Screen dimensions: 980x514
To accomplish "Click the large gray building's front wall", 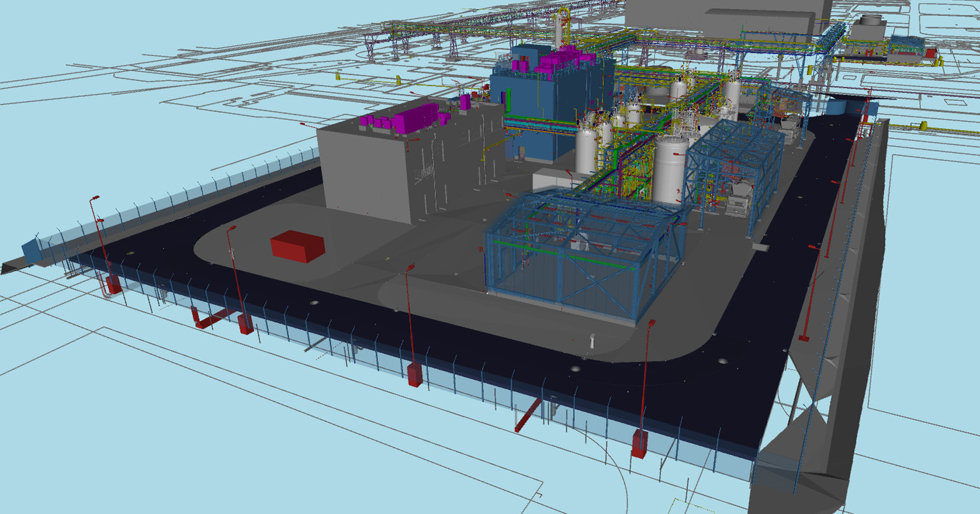I will point(365,171).
